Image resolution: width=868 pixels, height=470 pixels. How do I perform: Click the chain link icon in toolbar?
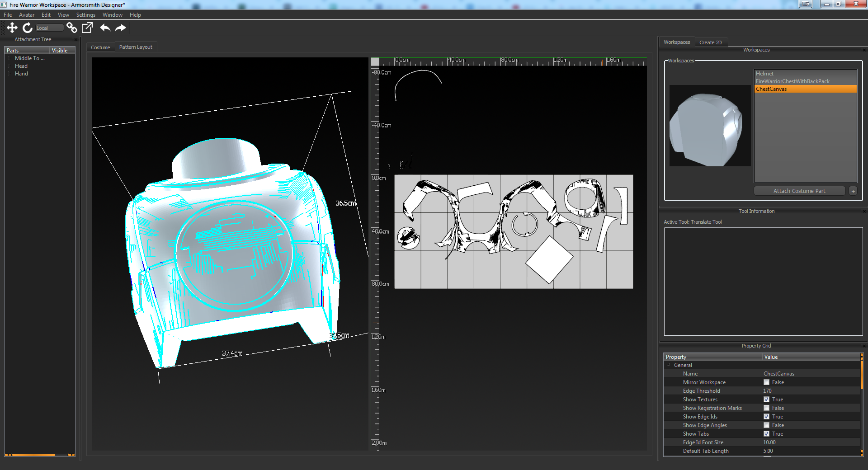click(71, 28)
